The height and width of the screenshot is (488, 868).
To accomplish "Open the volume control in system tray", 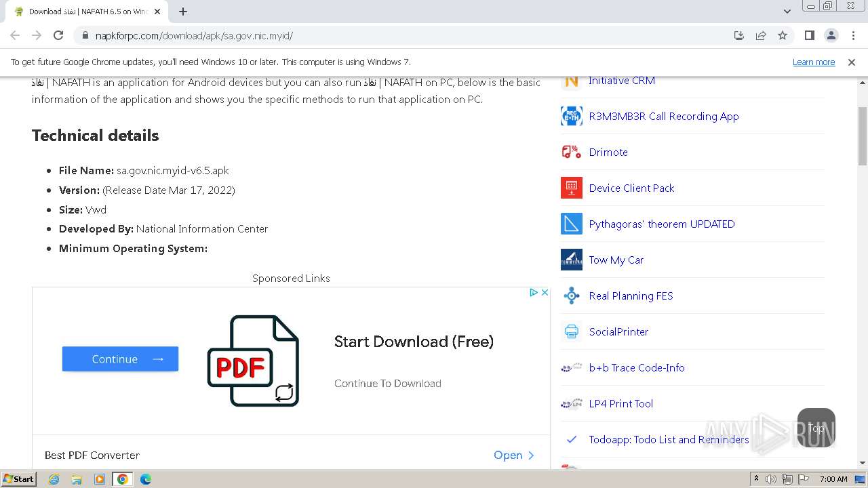I will coord(771,479).
